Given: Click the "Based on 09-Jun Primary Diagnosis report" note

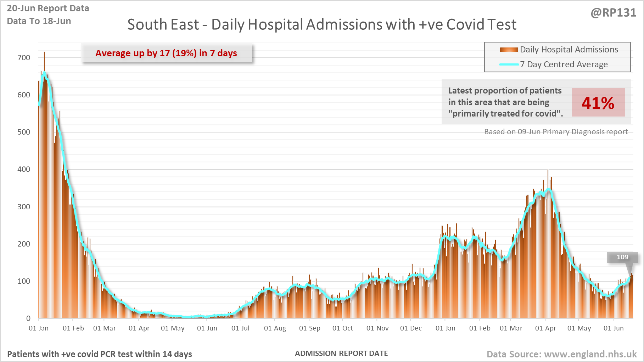Looking at the screenshot, I should pos(556,132).
